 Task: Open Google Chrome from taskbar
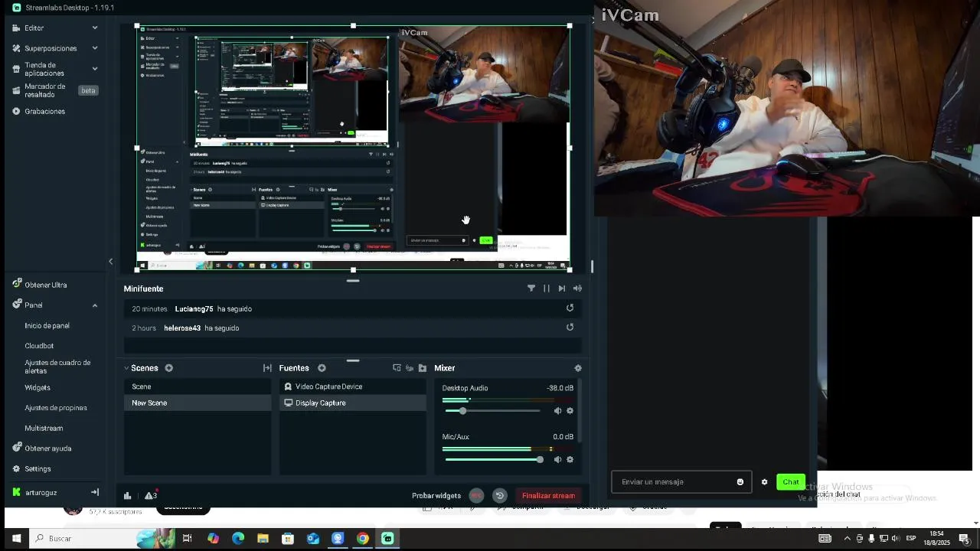click(363, 539)
